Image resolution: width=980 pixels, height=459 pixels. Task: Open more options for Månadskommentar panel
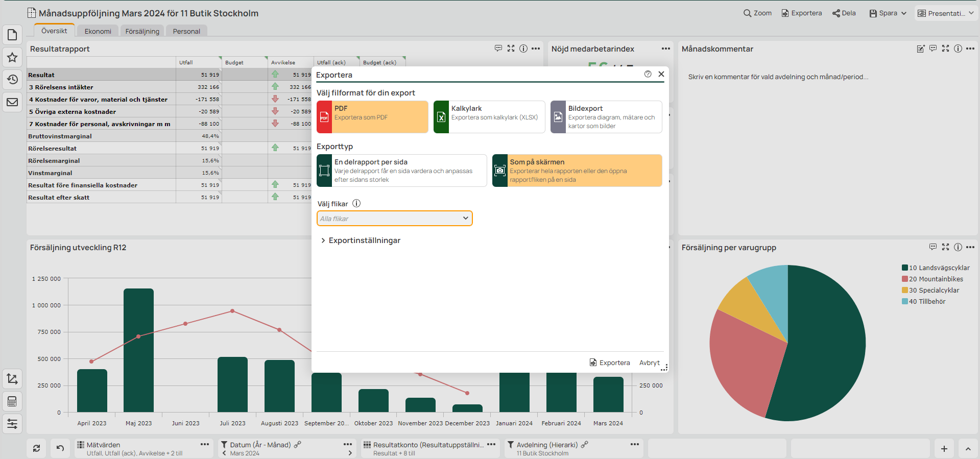[x=970, y=49]
